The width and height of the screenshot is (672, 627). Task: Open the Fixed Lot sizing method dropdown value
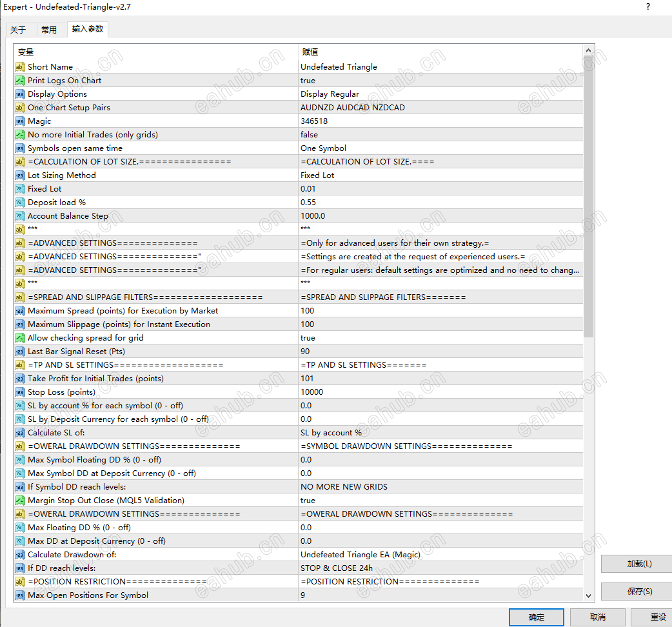click(x=440, y=175)
